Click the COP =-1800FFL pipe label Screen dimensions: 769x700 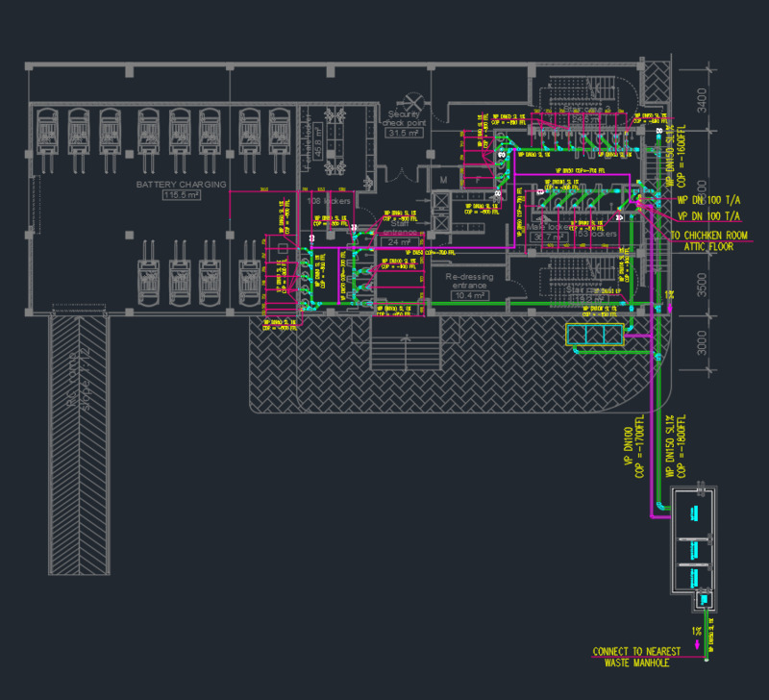[682, 446]
